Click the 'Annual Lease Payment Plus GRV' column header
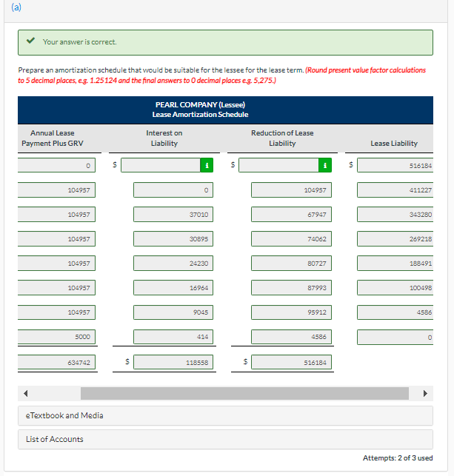This screenshot has width=454, height=476. tap(53, 138)
